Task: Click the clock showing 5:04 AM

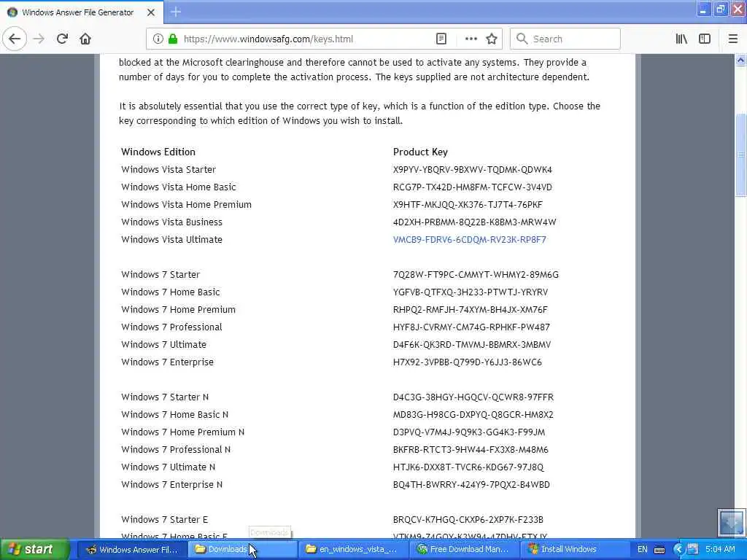Action: pos(720,550)
